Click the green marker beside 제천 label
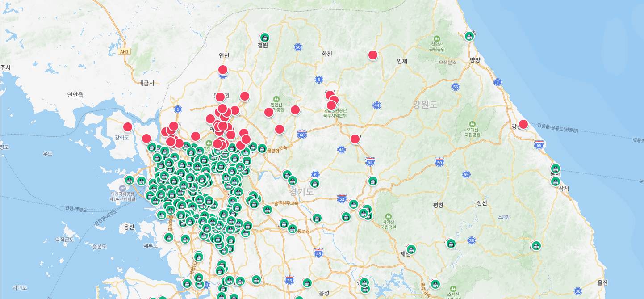This screenshot has width=644, height=299. (411, 249)
